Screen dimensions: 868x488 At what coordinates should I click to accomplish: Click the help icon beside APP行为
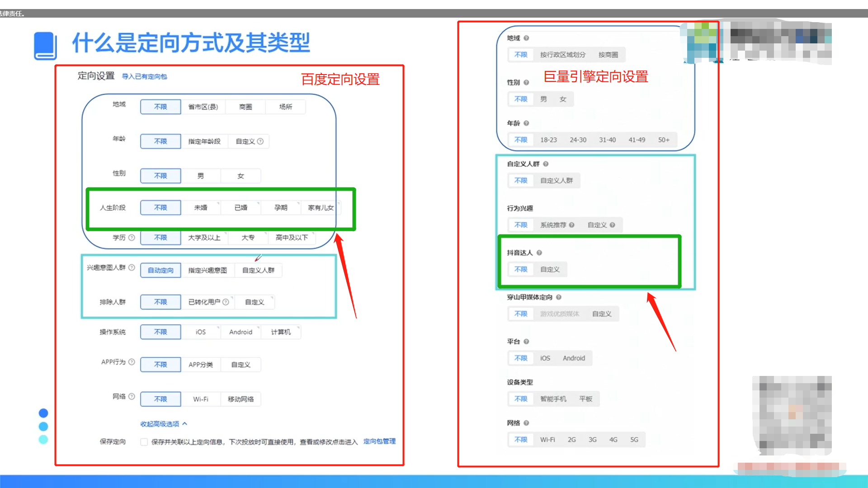pos(132,362)
